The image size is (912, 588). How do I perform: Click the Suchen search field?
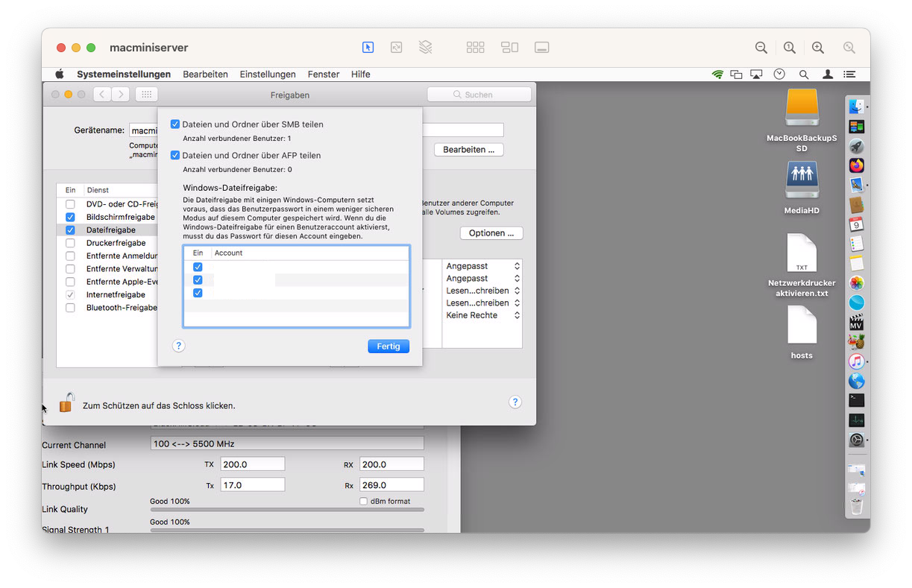[479, 95]
